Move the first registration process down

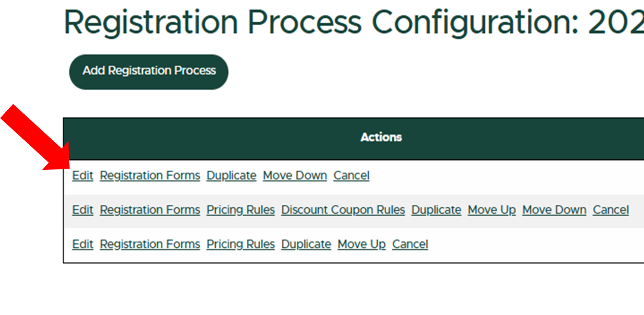click(295, 175)
